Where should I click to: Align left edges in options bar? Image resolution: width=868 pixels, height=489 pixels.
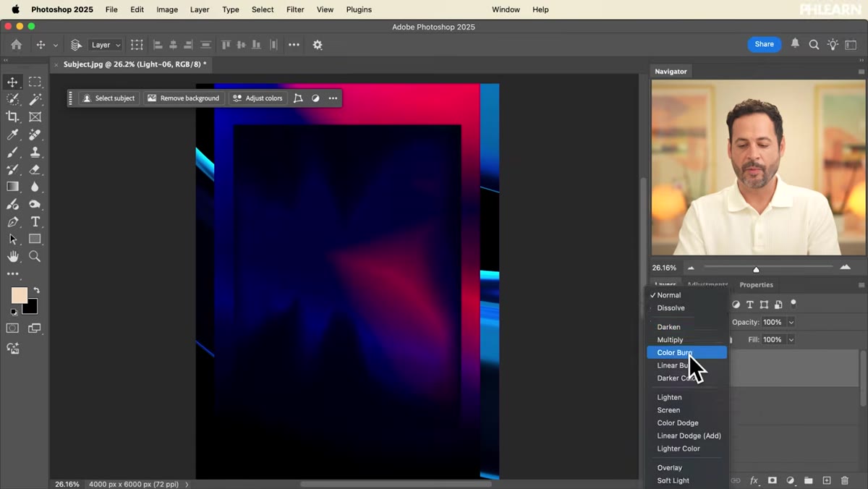tap(158, 45)
